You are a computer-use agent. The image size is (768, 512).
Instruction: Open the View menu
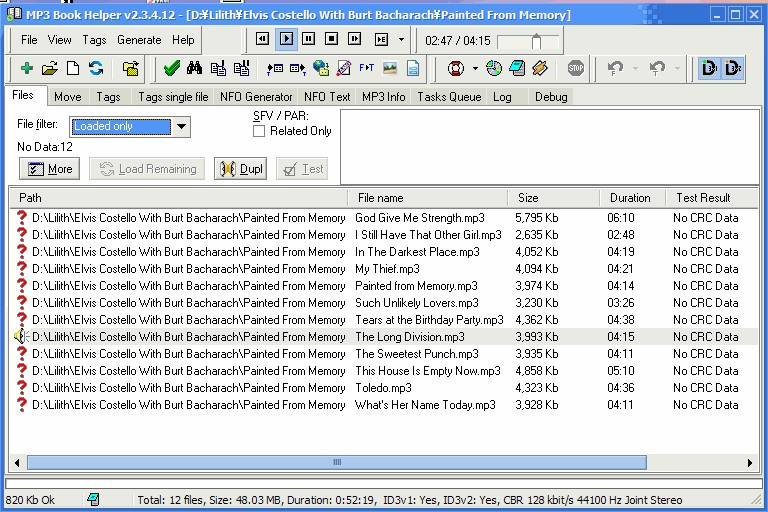[x=59, y=40]
